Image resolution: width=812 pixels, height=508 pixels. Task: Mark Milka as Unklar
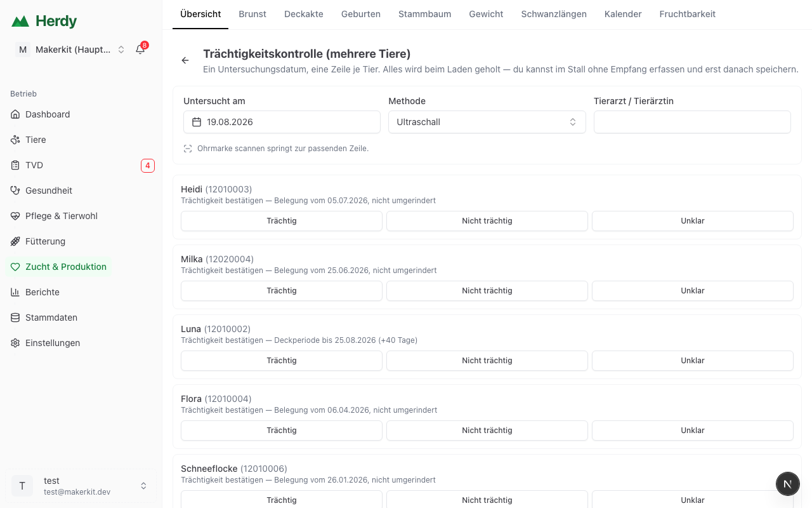[x=693, y=291]
